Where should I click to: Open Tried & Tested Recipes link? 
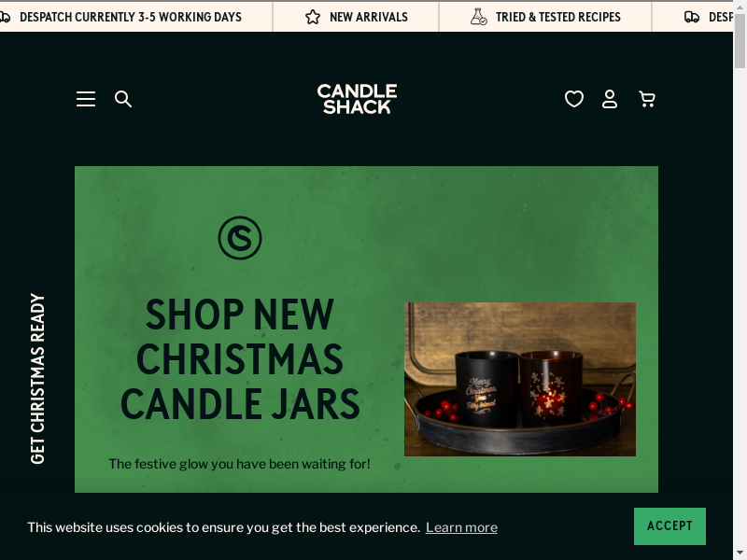click(557, 17)
